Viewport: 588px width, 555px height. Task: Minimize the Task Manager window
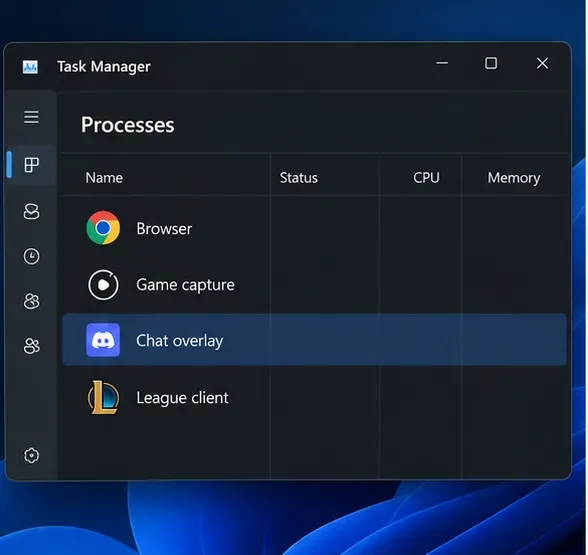(x=442, y=63)
